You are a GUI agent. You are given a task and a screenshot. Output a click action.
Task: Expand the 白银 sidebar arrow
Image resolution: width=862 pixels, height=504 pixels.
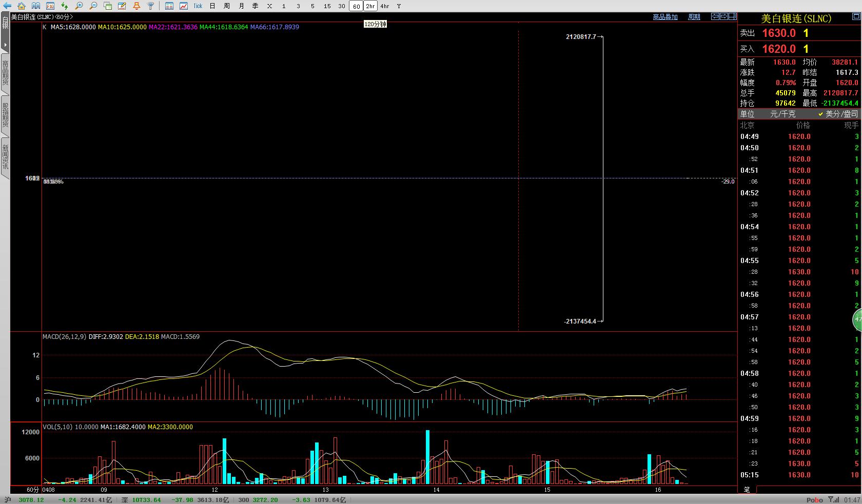pyautogui.click(x=5, y=45)
